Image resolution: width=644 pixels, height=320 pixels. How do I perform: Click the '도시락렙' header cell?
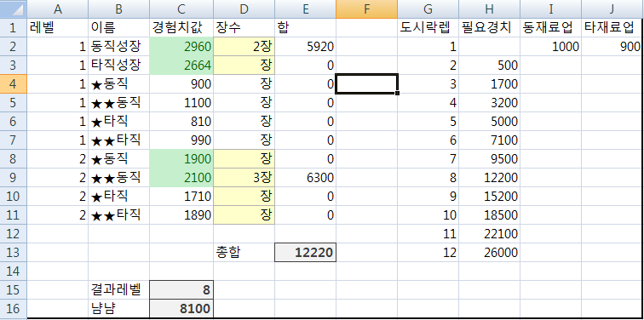click(428, 28)
